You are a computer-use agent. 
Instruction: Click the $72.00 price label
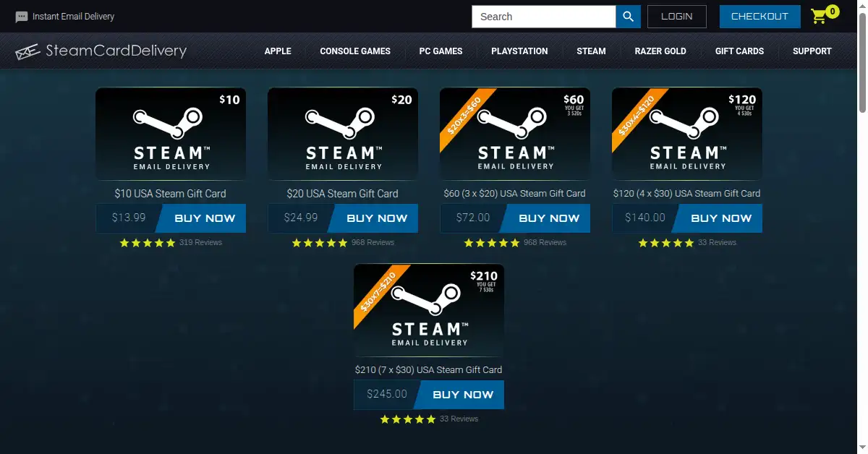click(473, 218)
